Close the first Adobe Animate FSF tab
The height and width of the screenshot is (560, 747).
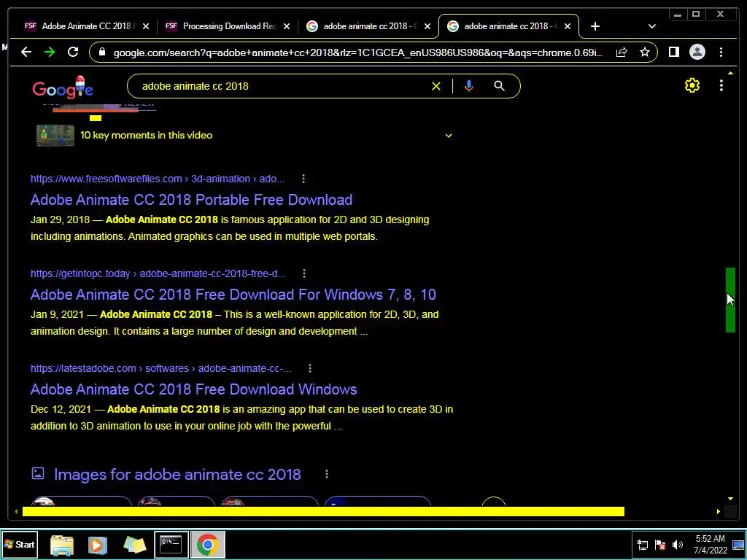pos(146,27)
